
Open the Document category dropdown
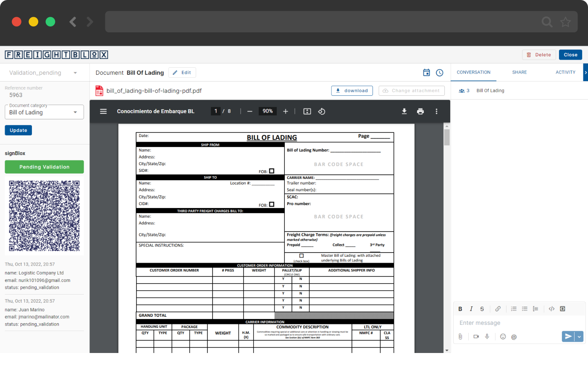(x=44, y=112)
